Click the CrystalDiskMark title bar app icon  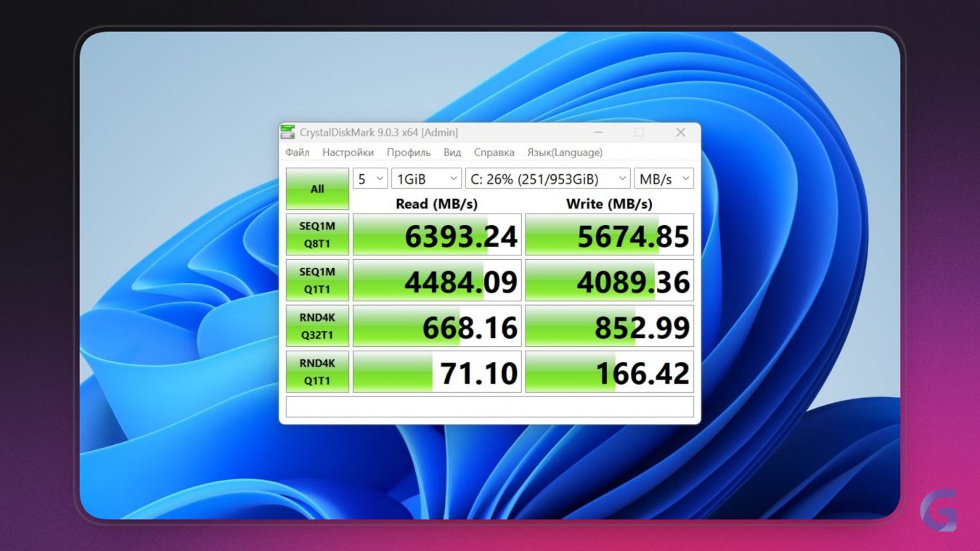point(288,132)
